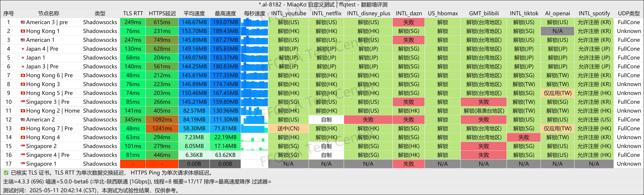This screenshot has height=195, width=644.
Task: Click the UDP类型 column header
Action: pyautogui.click(x=629, y=13)
